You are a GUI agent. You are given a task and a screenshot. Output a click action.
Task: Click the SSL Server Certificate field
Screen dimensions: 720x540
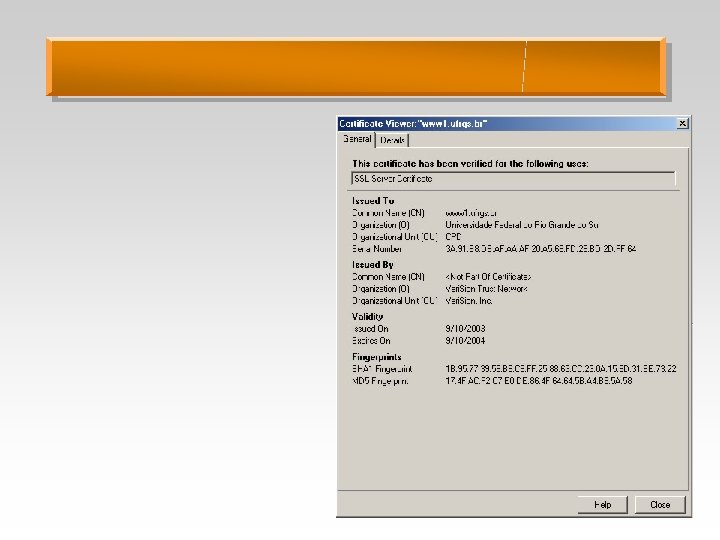pyautogui.click(x=513, y=179)
